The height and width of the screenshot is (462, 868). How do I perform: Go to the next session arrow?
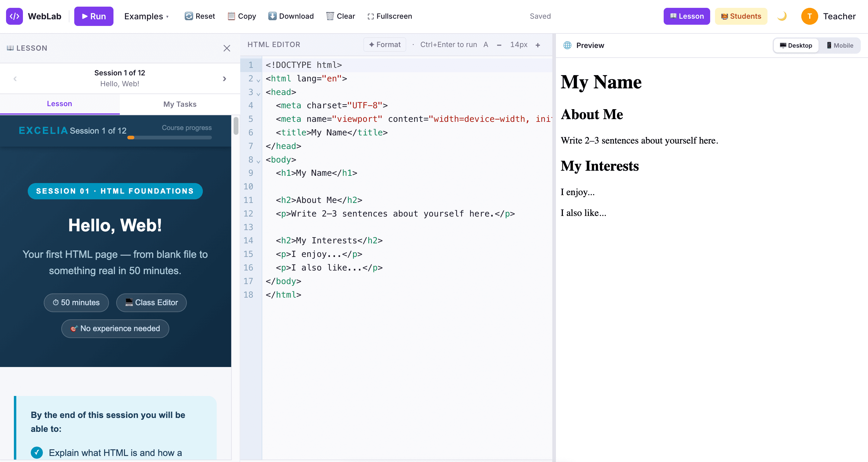click(225, 79)
